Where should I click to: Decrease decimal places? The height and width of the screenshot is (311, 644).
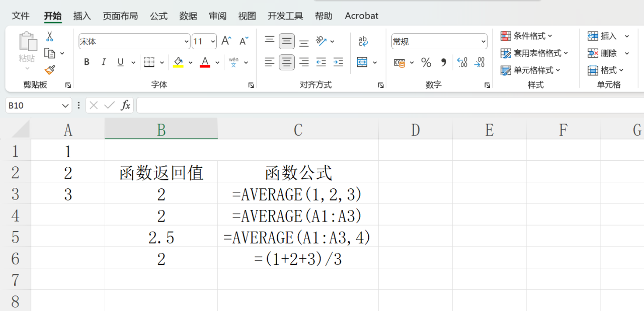click(479, 63)
